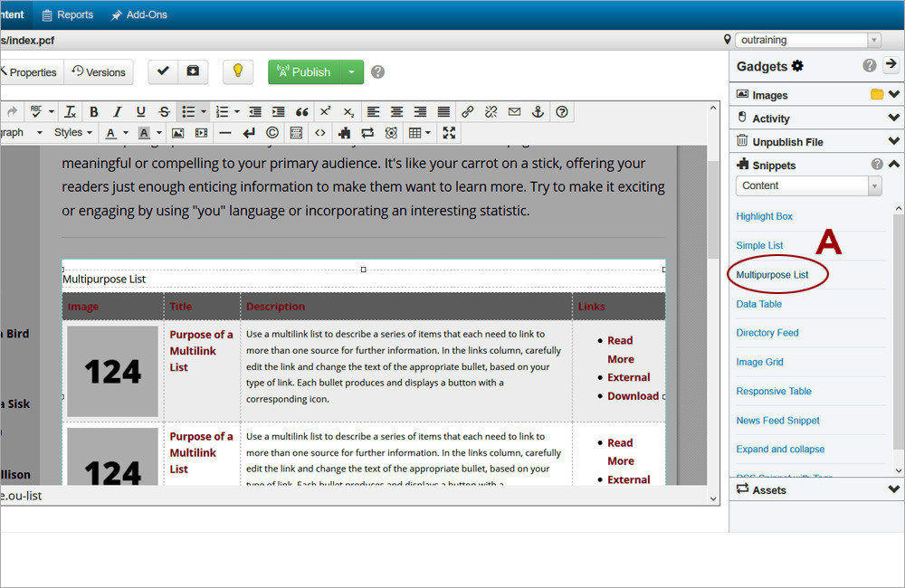
Task: Toggle fullscreen editor mode
Action: 449,133
